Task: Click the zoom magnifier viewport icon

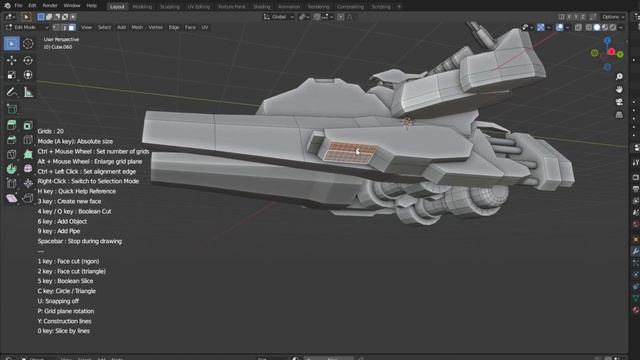Action: 619,77
